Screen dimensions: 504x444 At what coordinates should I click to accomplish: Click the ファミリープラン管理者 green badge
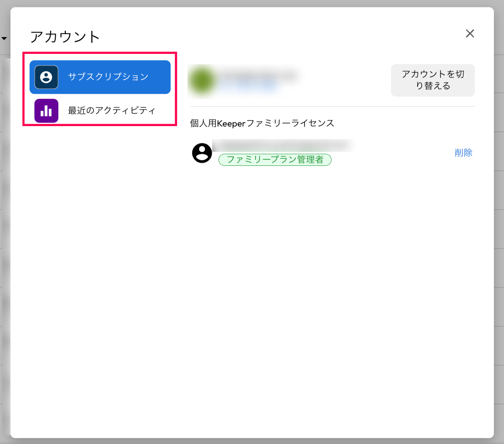click(275, 160)
